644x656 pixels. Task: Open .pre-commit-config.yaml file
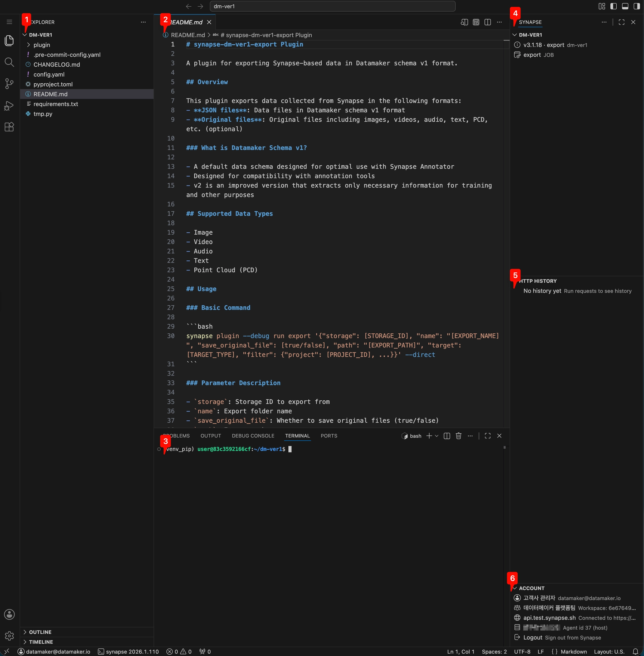tap(87, 55)
